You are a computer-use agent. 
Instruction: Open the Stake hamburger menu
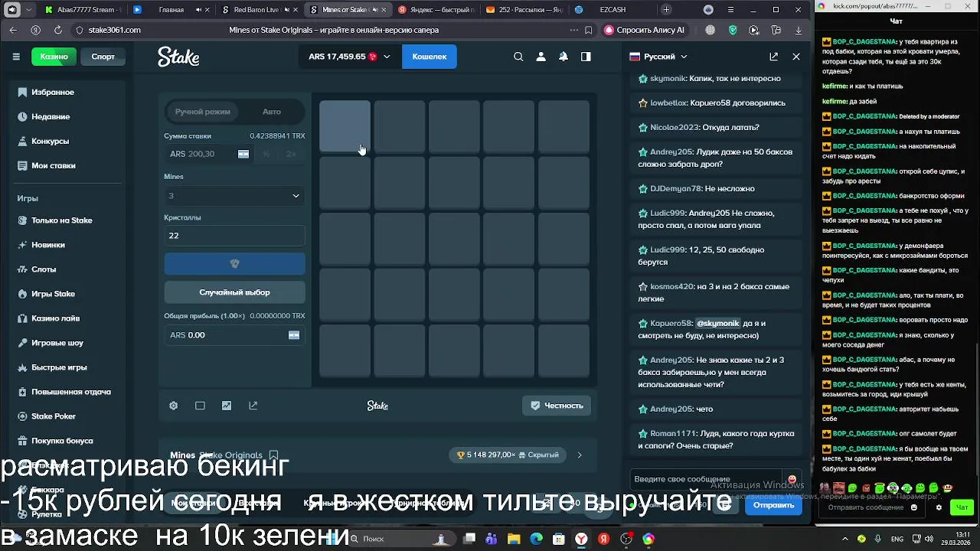[x=16, y=57]
